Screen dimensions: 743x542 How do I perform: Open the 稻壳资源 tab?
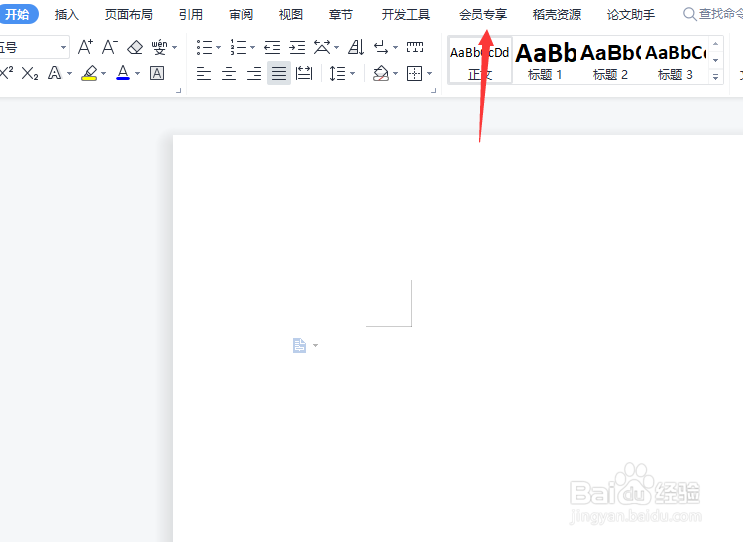[x=557, y=15]
